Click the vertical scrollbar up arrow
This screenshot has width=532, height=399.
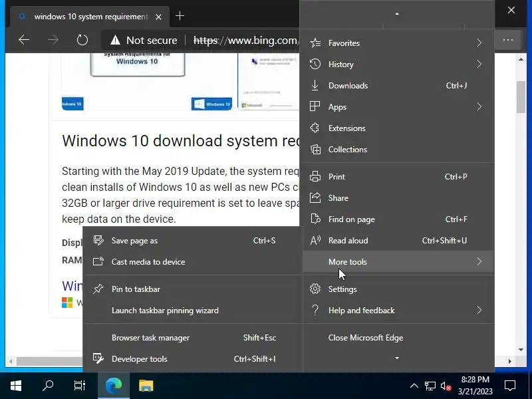tap(521, 59)
